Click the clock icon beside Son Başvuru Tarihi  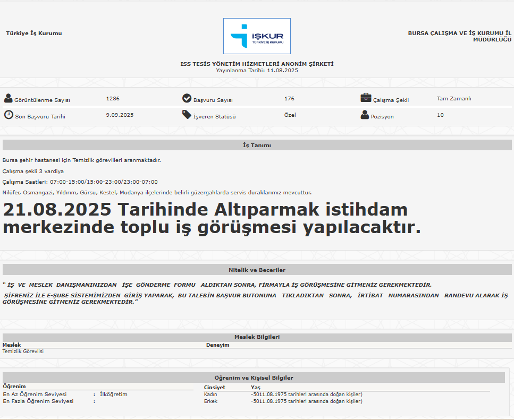pos(9,115)
